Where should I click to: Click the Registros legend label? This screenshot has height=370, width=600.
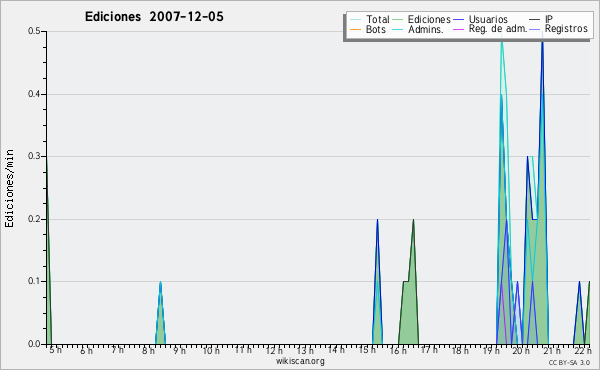coord(566,29)
